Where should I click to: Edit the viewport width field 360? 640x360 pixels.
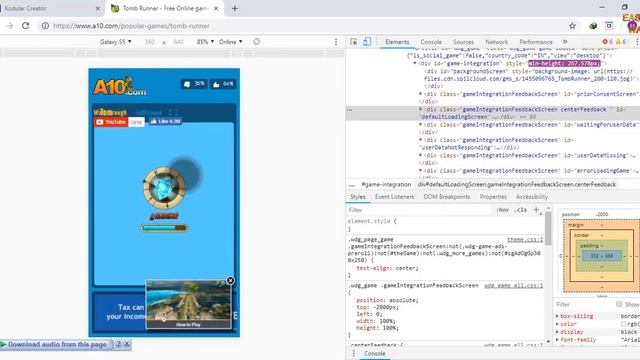[x=150, y=42]
